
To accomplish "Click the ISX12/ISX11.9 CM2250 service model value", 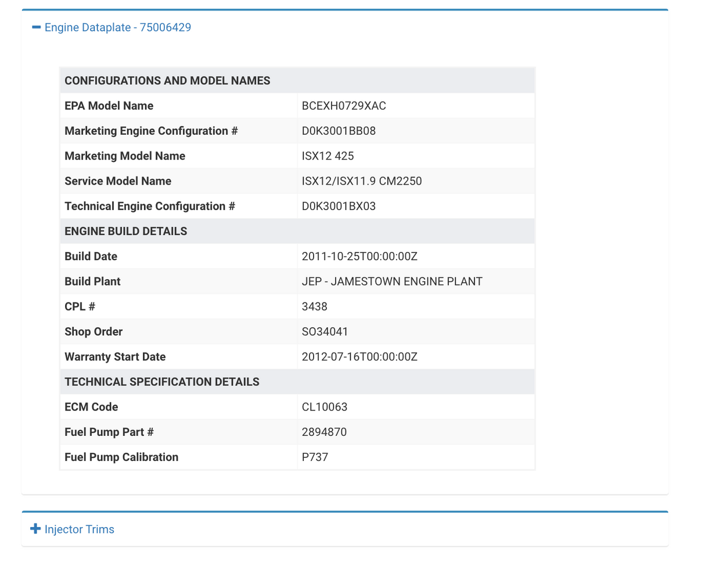I will coord(361,181).
